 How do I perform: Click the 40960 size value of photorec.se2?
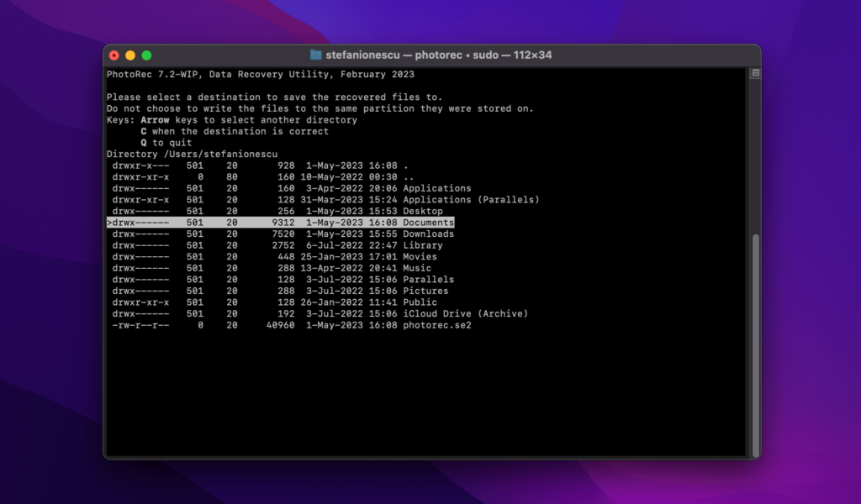(281, 325)
